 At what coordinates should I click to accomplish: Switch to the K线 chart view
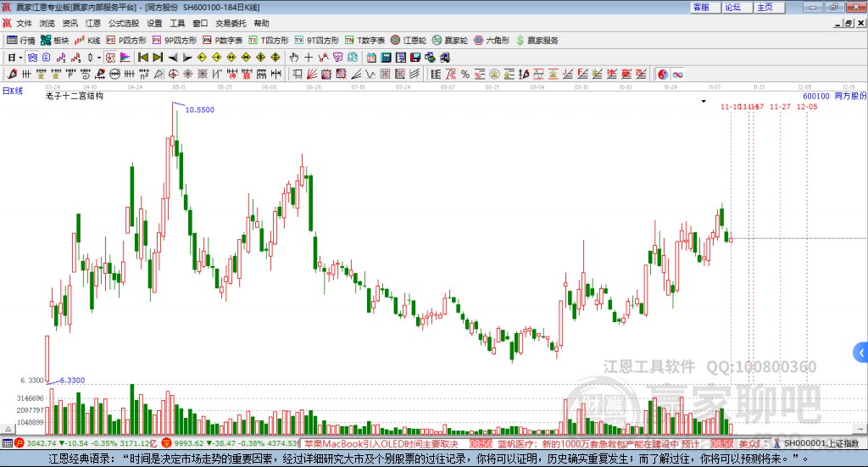click(87, 41)
